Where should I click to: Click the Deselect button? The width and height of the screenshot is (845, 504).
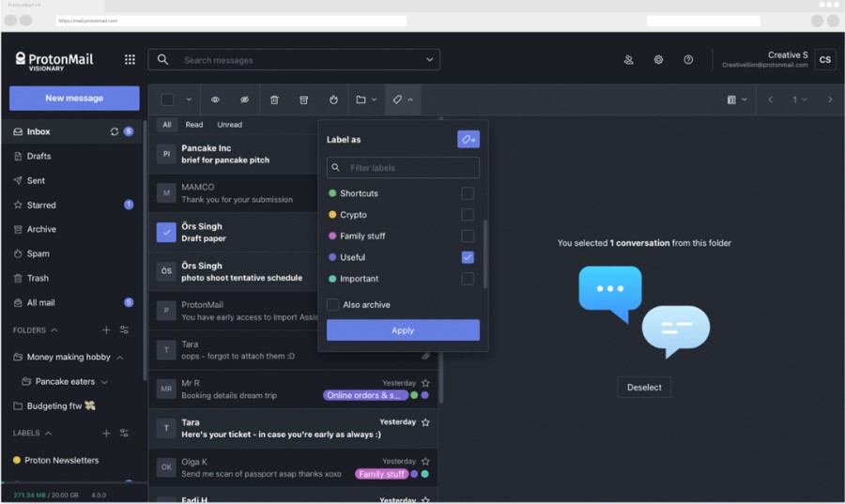[644, 388]
